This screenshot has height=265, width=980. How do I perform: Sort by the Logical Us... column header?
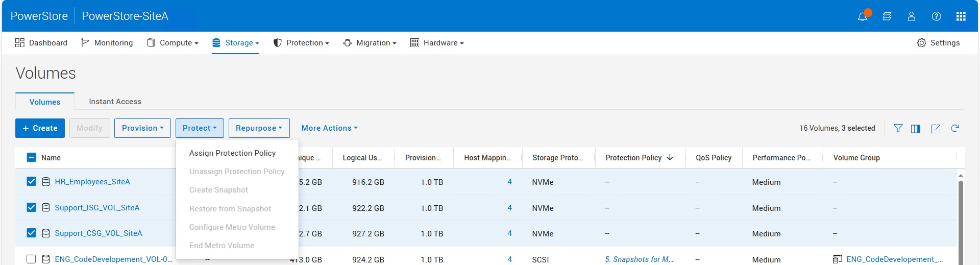pos(362,158)
